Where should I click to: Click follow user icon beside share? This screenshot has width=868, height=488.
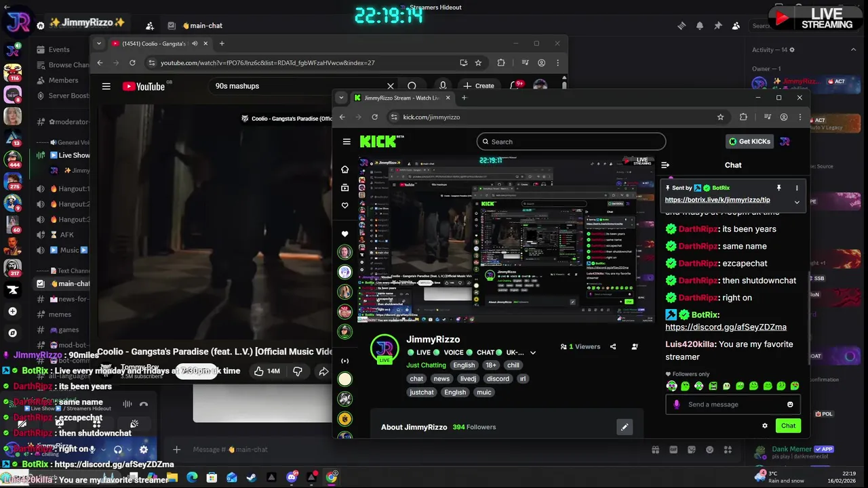coord(635,346)
